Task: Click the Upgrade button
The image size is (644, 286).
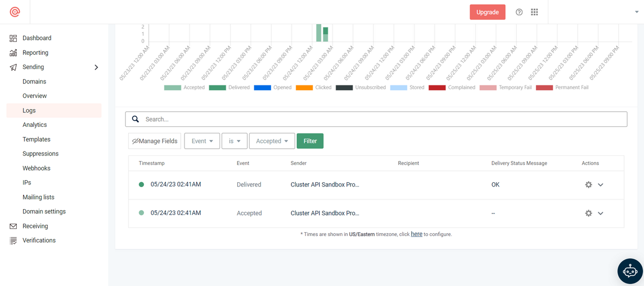Action: coord(487,12)
